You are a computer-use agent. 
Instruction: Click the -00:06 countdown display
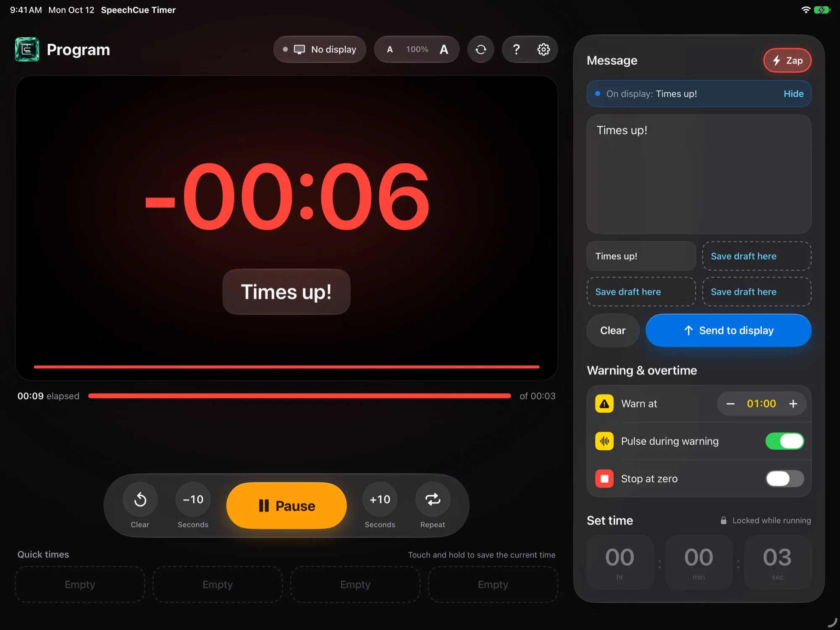[287, 197]
